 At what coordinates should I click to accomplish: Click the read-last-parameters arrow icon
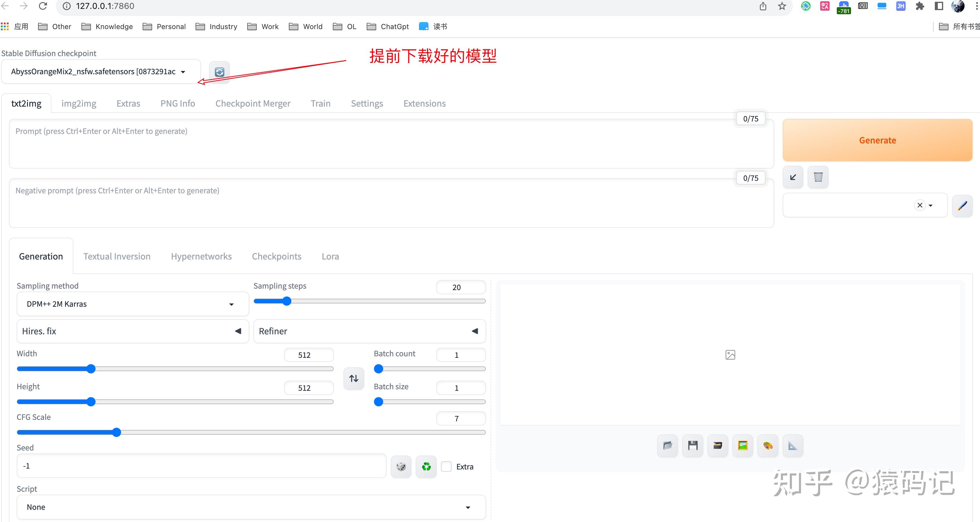pyautogui.click(x=793, y=177)
